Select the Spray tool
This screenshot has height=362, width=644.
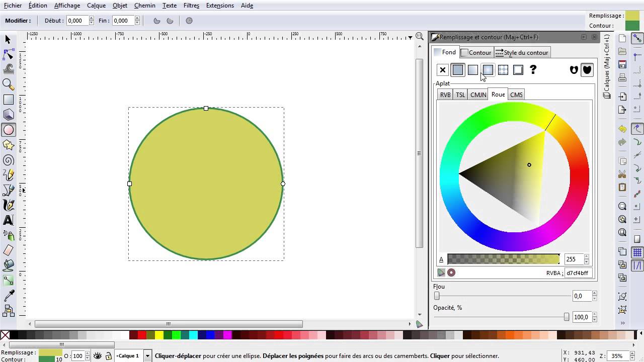click(8, 235)
